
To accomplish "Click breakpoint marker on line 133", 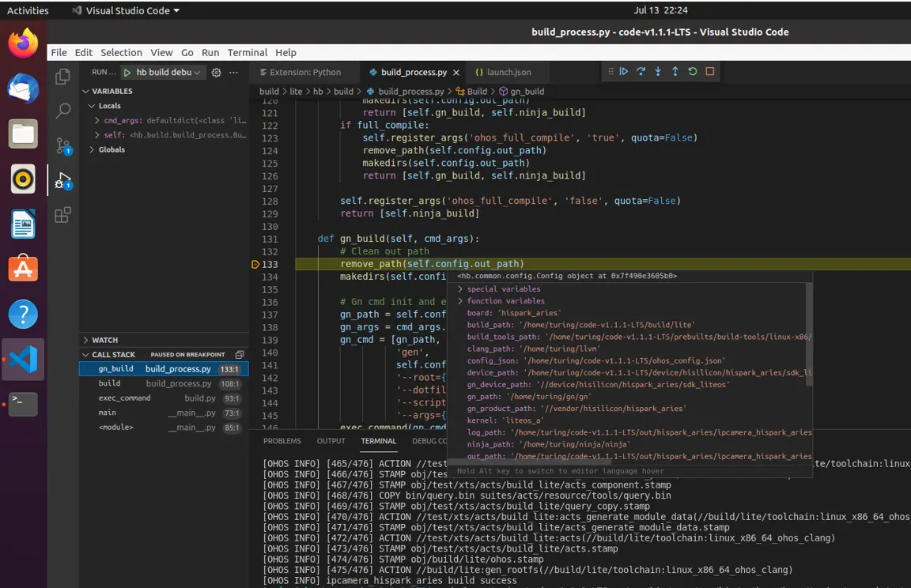I will pyautogui.click(x=255, y=264).
